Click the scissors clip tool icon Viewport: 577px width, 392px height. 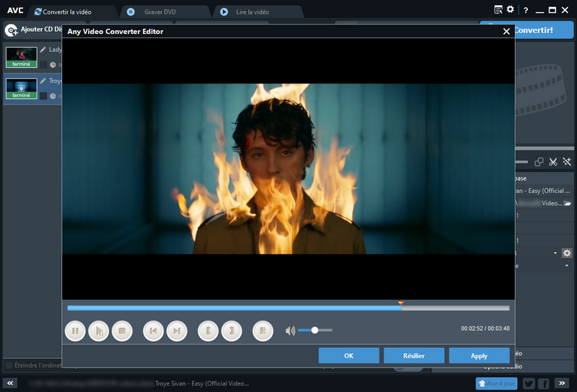pyautogui.click(x=552, y=162)
